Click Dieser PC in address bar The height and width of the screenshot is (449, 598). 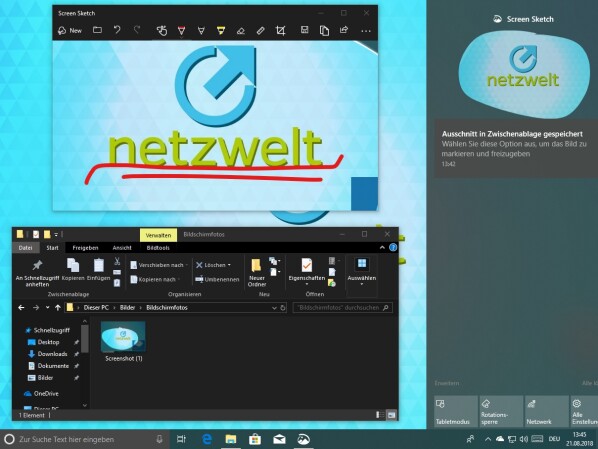[x=96, y=307]
